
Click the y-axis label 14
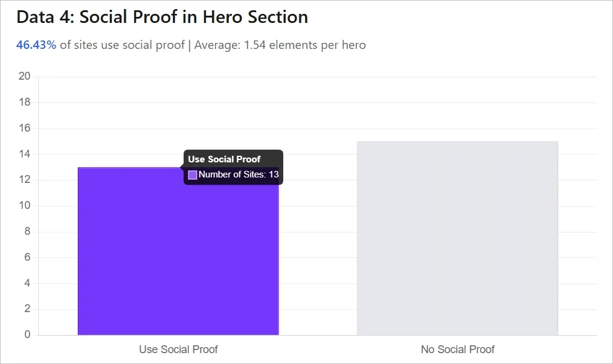pyautogui.click(x=25, y=154)
